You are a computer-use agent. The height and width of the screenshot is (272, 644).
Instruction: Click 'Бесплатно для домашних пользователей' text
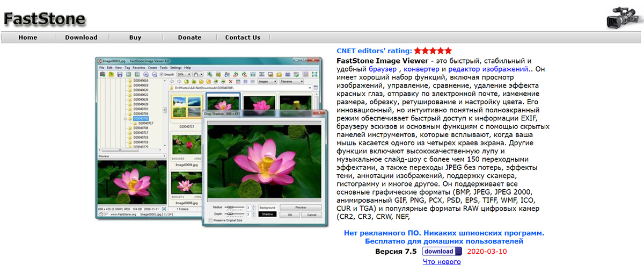click(444, 242)
